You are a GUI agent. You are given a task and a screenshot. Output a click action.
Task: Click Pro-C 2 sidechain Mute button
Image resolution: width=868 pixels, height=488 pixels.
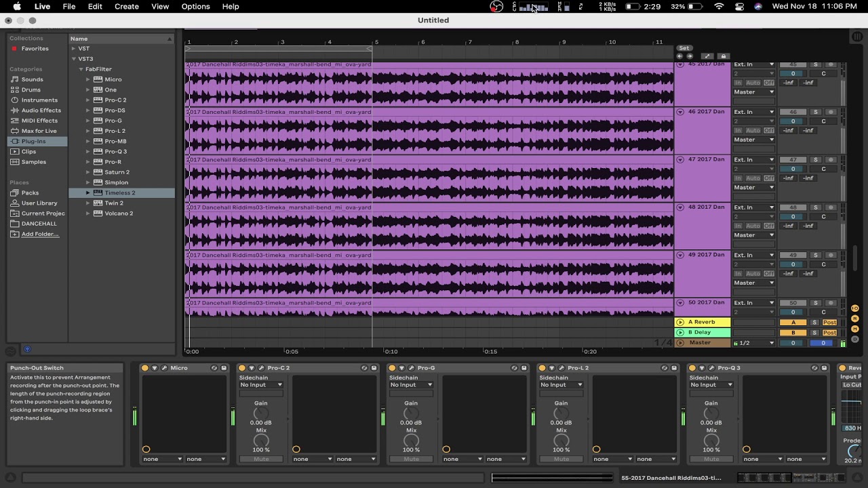261,459
